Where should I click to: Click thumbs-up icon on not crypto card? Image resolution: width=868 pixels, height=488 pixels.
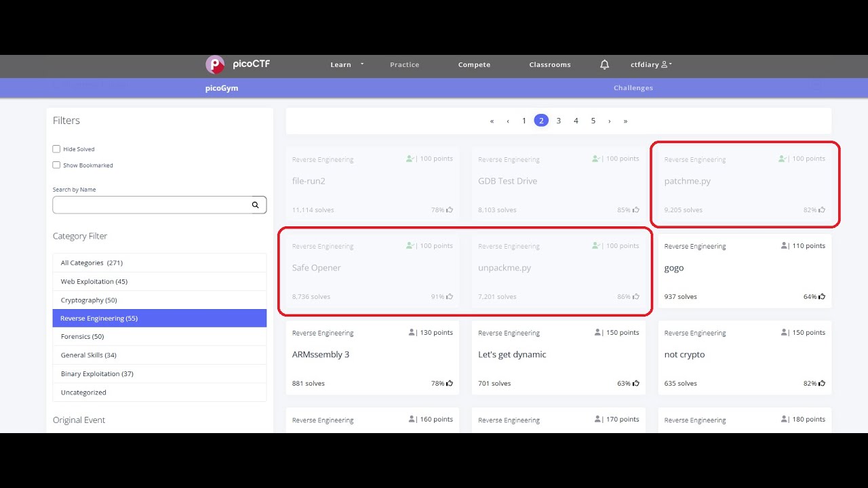[822, 384]
